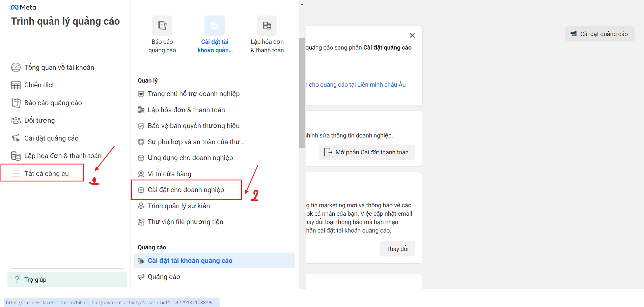Click the sidebar Báo cáo quảng cáo icon
The width and height of the screenshot is (644, 307).
(16, 103)
